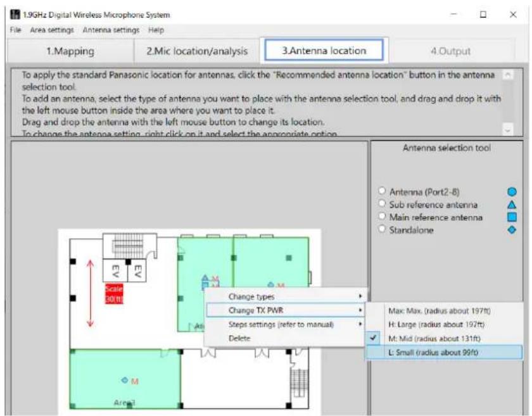The width and height of the screenshot is (532, 416).
Task: Click the blue circle Antenna (Port2-8) icon
Action: tap(512, 192)
